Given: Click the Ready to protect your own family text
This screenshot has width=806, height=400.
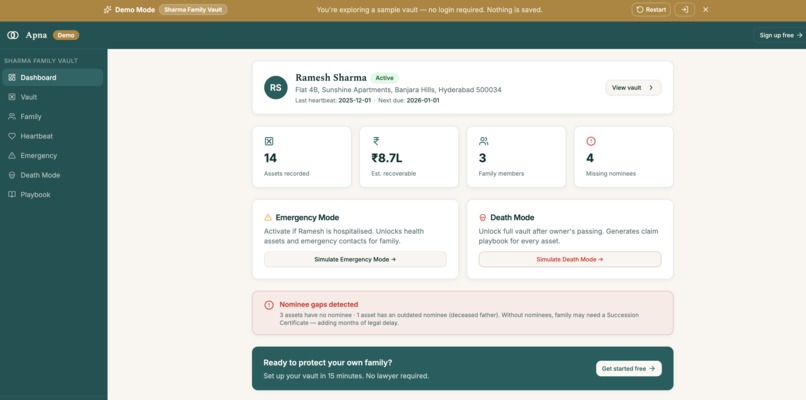Looking at the screenshot, I should (327, 363).
